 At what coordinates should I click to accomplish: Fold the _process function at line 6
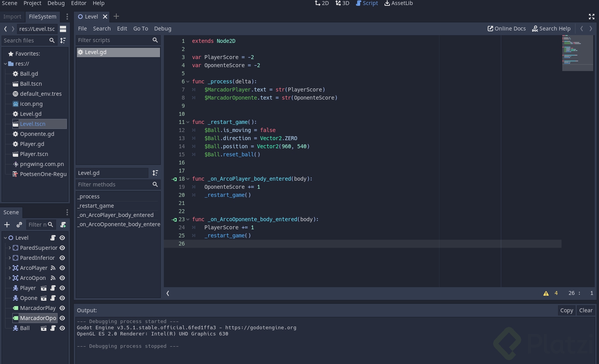188,82
